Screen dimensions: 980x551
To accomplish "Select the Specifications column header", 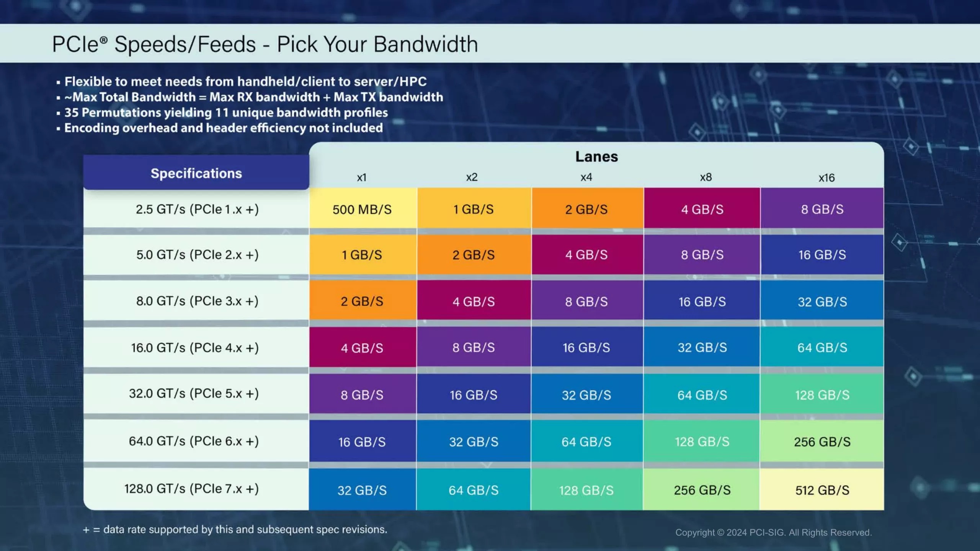I will 195,173.
